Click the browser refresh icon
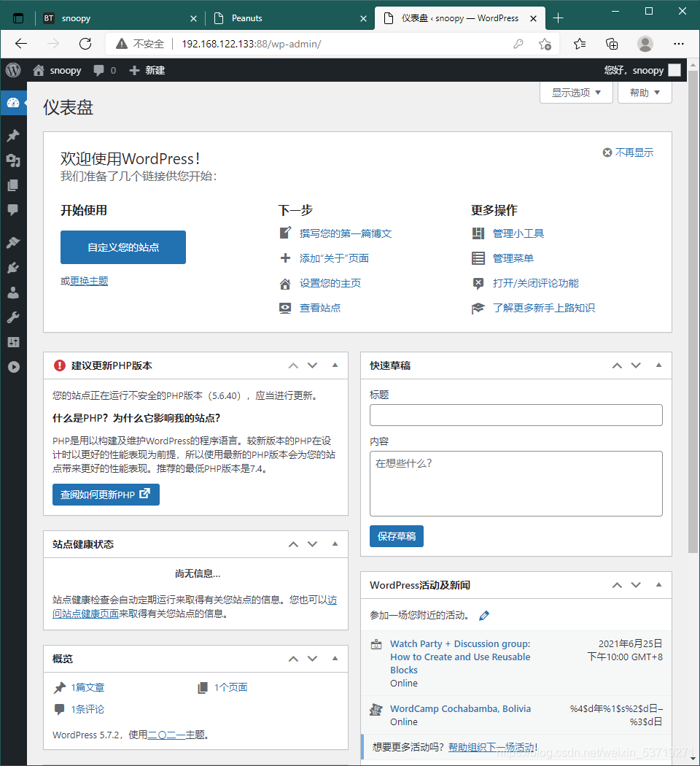This screenshot has height=766, width=700. [x=85, y=44]
